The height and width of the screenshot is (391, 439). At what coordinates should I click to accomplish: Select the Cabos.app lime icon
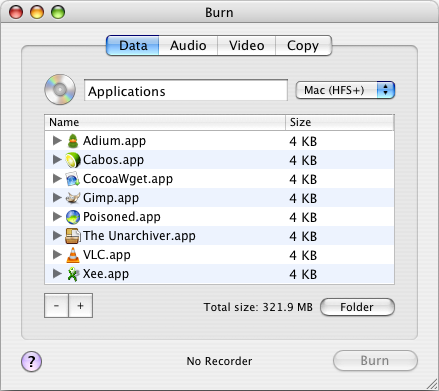pyautogui.click(x=73, y=160)
